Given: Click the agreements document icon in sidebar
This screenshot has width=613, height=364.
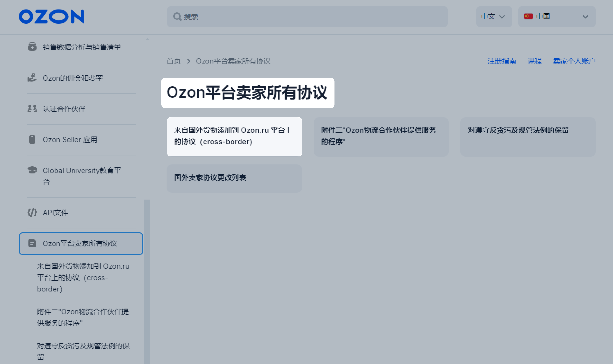Looking at the screenshot, I should coord(32,243).
